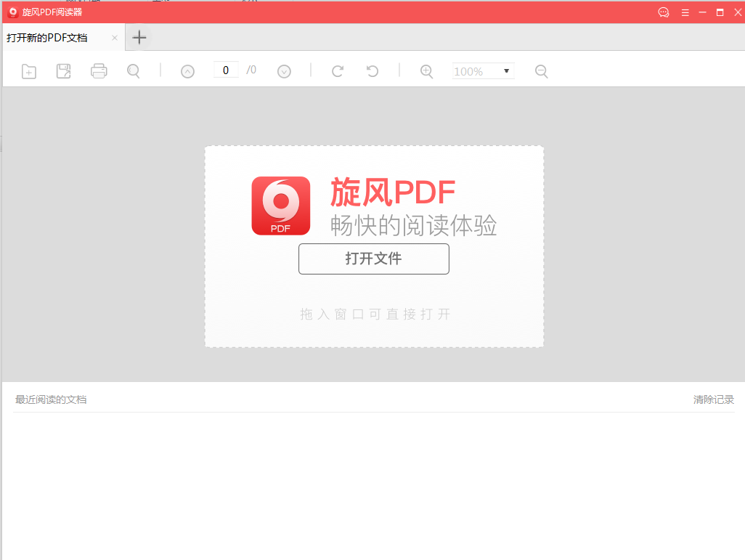Click the page number input field
Image resolution: width=745 pixels, height=560 pixels.
pos(225,70)
